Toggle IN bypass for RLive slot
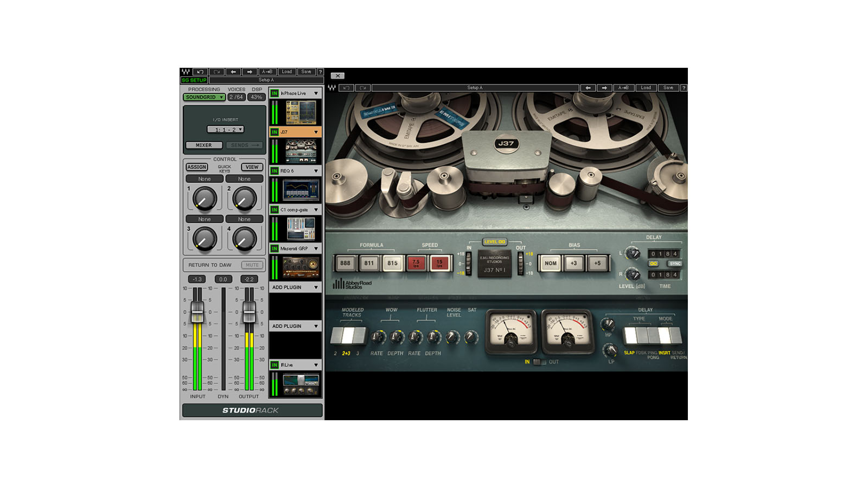The height and width of the screenshot is (488, 868). click(275, 365)
